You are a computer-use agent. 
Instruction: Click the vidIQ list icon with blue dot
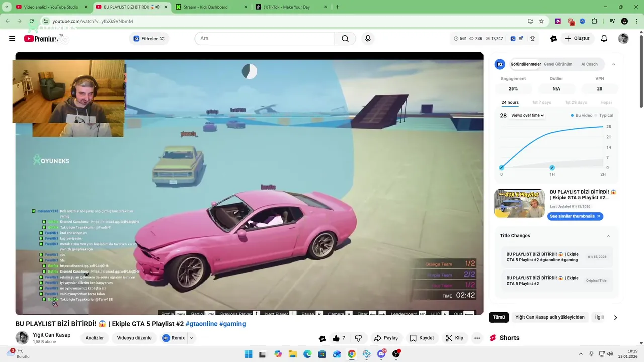pyautogui.click(x=521, y=39)
